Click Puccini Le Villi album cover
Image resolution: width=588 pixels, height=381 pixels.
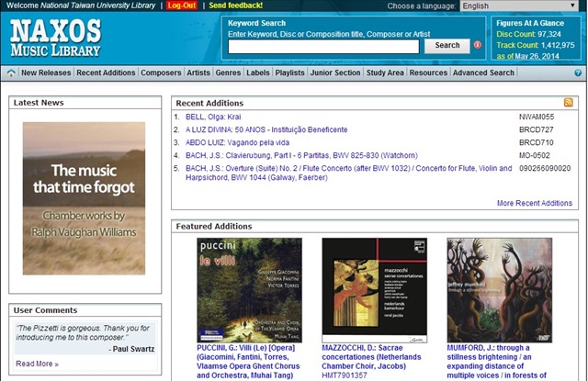[x=249, y=290]
